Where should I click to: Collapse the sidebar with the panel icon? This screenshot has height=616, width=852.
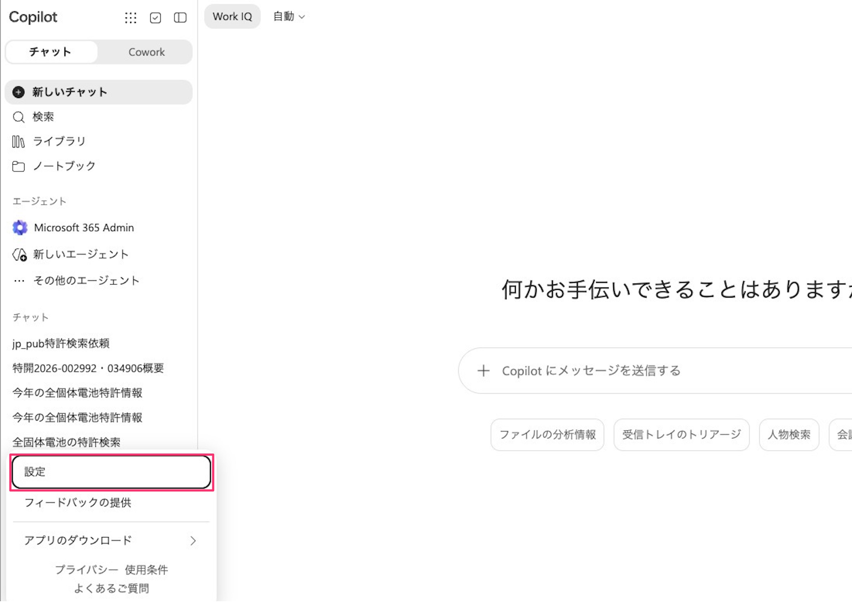point(180,18)
